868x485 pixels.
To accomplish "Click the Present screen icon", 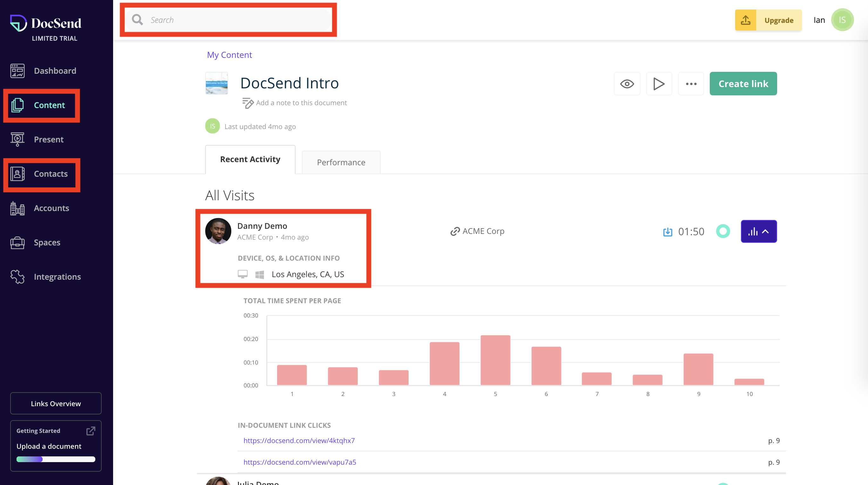I will point(17,140).
